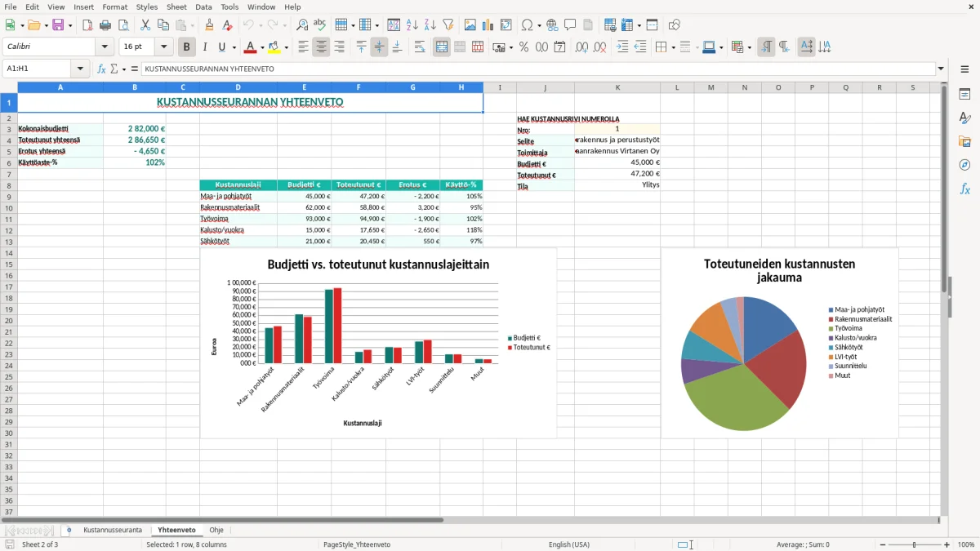Click the Merge and Center Cells icon
The image size is (980, 551).
click(442, 47)
